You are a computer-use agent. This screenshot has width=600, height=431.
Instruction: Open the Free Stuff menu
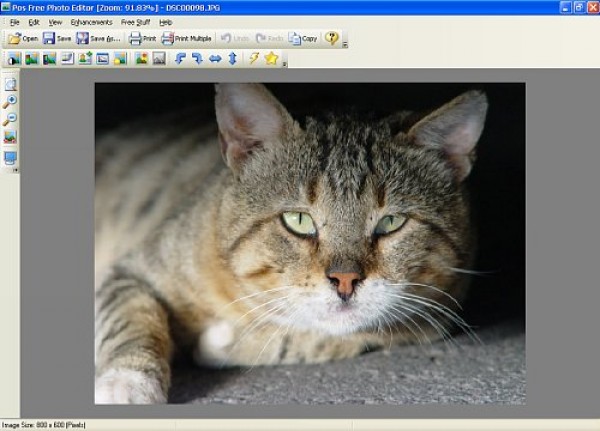point(135,23)
